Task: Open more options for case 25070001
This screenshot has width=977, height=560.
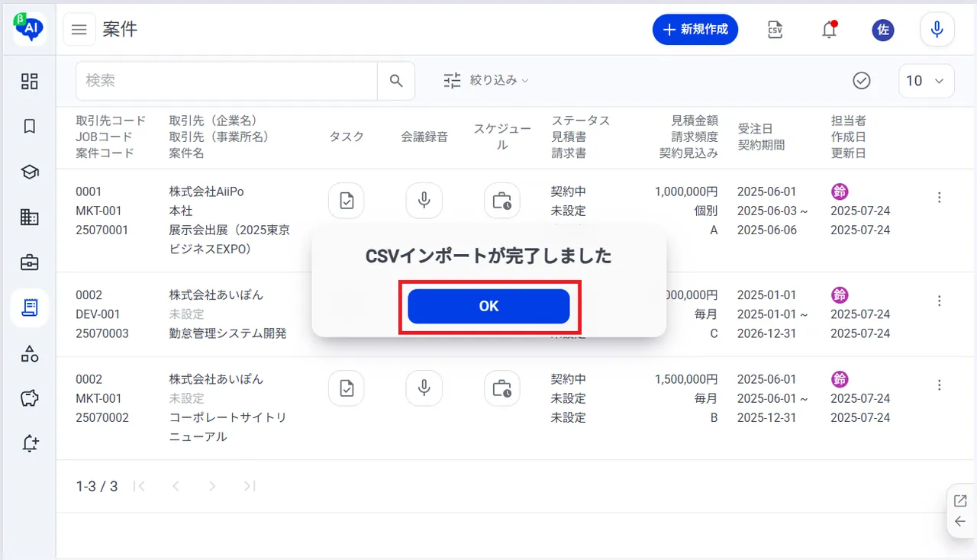Action: click(x=940, y=198)
